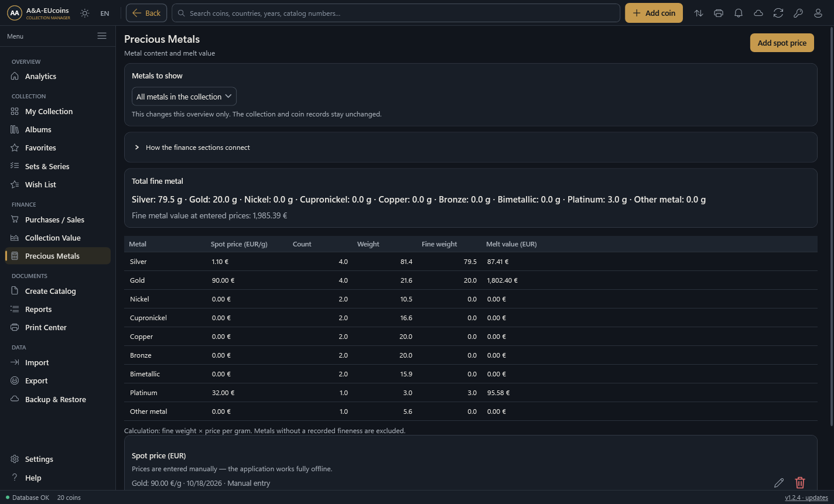
Task: Select the Other metal row name
Action: click(x=148, y=412)
